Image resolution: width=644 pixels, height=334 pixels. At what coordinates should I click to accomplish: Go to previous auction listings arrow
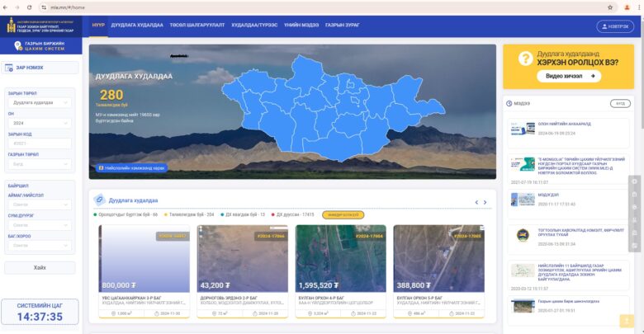click(476, 202)
